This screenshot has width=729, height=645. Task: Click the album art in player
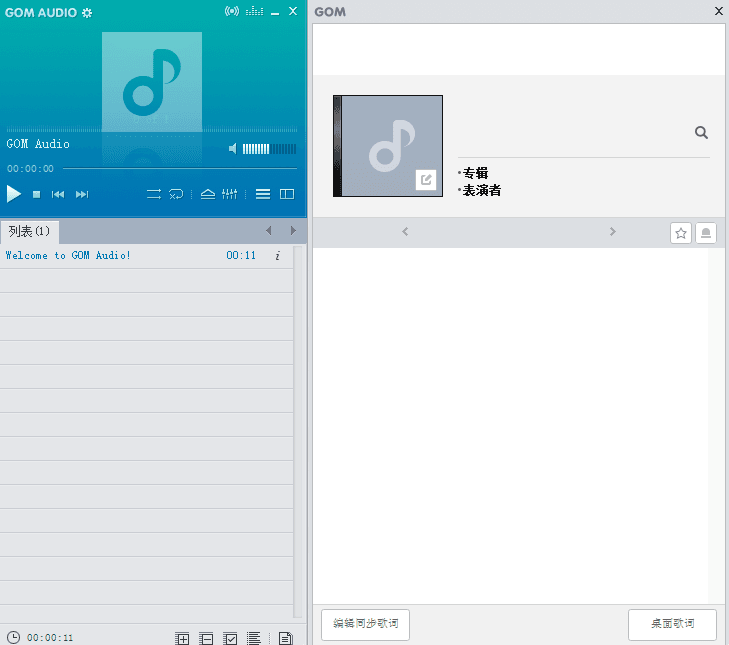(x=152, y=82)
